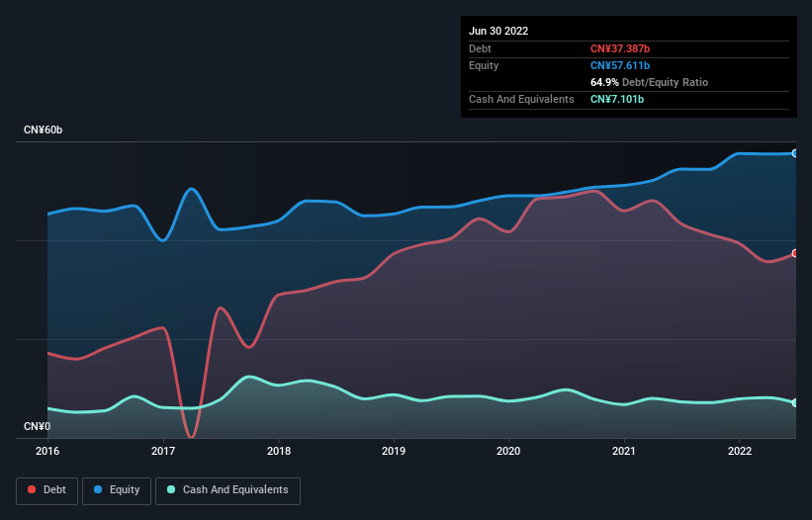812x520 pixels.
Task: Click the red Debt legend dot
Action: pos(32,489)
